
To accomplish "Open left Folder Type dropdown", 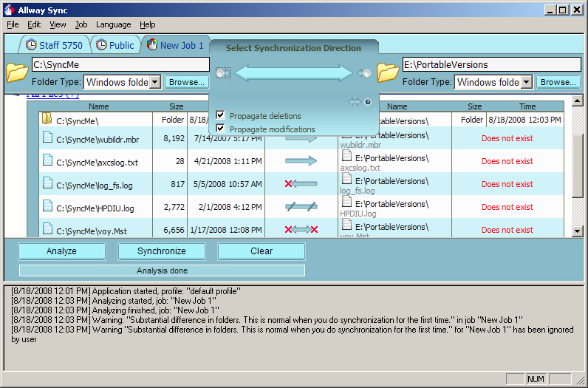I will (155, 82).
